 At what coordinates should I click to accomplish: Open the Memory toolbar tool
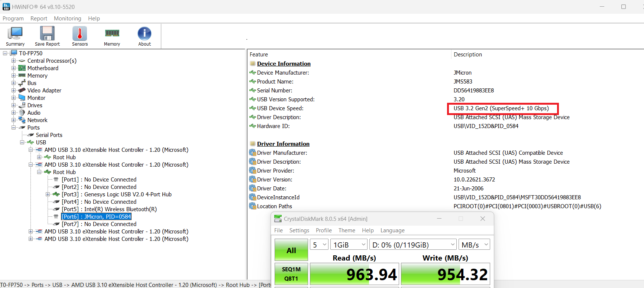112,36
